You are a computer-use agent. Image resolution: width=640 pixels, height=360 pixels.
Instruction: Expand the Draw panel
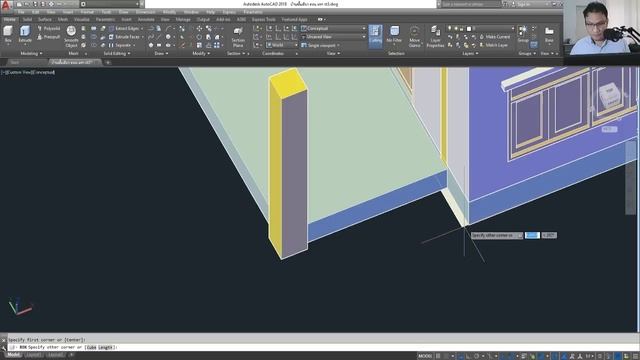(161, 53)
